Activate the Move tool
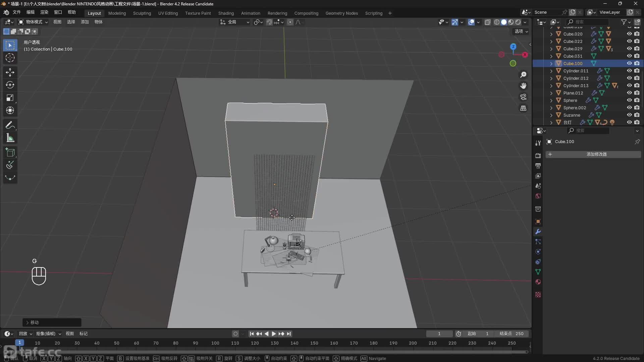 [10, 72]
